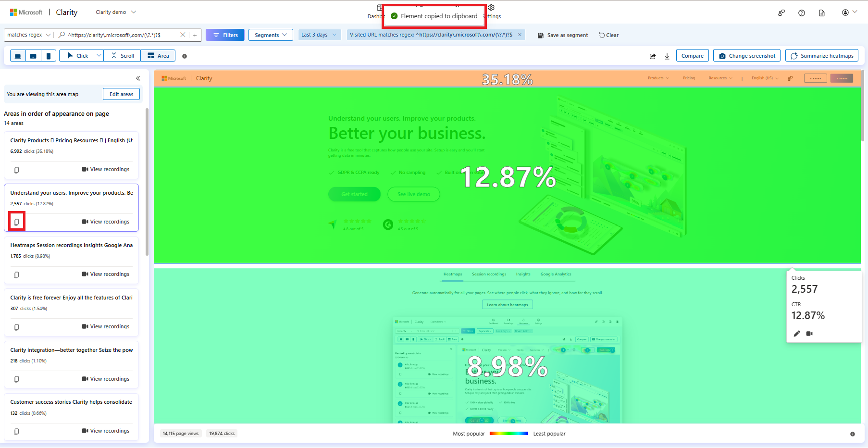View recordings for Clarity integration area
Viewport: 868px width, 448px height.
(106, 379)
